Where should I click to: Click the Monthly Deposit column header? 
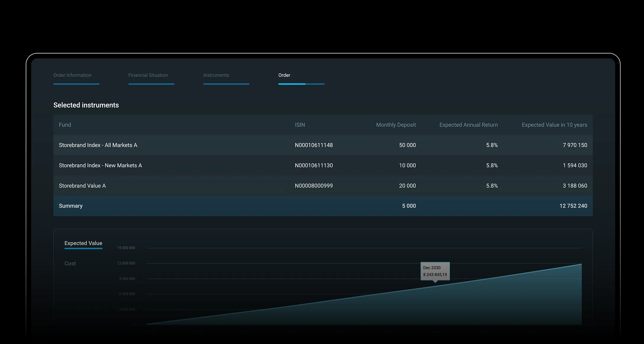[x=396, y=125]
